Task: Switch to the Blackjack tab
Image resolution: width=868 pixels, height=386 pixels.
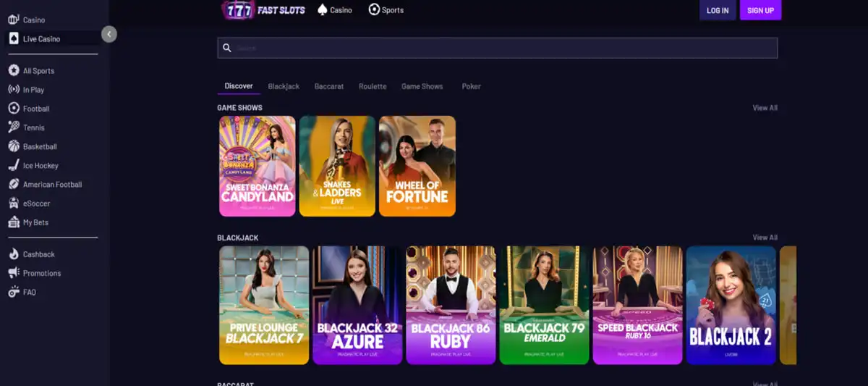Action: 284,86
